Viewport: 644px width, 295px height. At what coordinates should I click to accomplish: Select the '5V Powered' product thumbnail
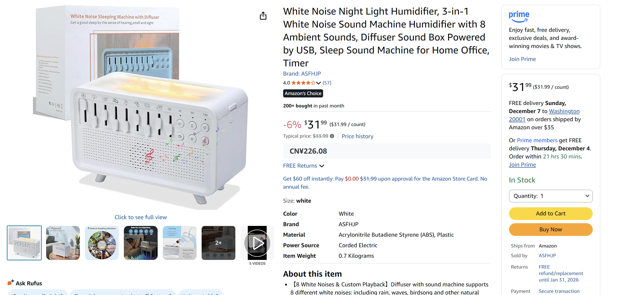coord(63,243)
